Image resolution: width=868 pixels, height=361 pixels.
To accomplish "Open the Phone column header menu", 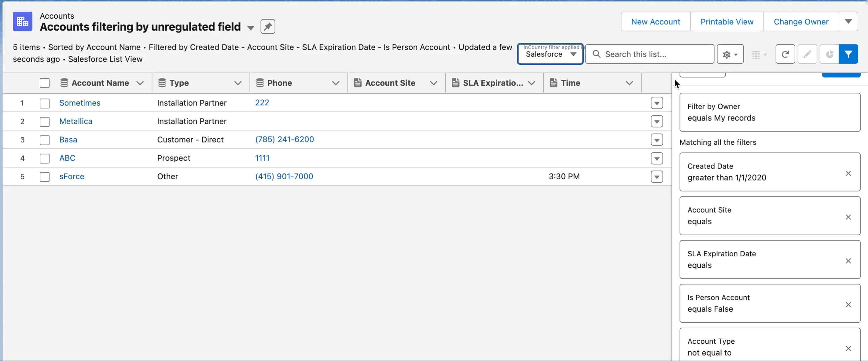I will [x=335, y=83].
